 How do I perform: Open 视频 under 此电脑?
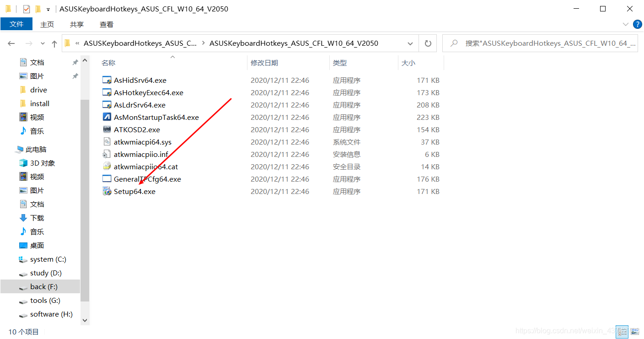click(x=37, y=177)
